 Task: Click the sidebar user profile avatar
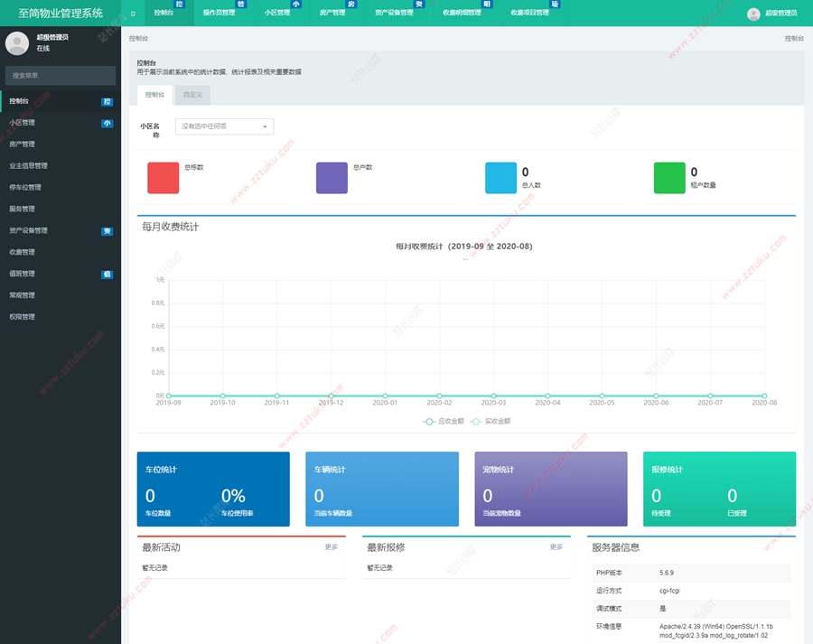click(x=17, y=42)
